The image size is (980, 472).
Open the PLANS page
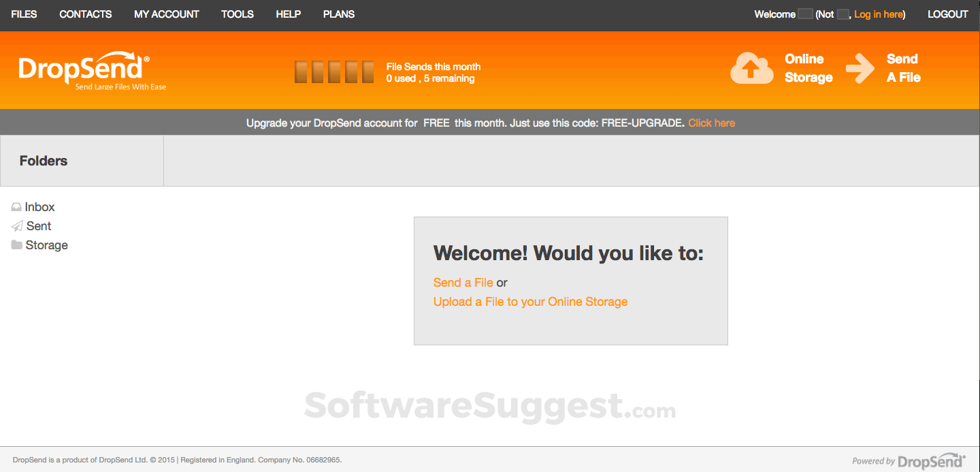(339, 14)
